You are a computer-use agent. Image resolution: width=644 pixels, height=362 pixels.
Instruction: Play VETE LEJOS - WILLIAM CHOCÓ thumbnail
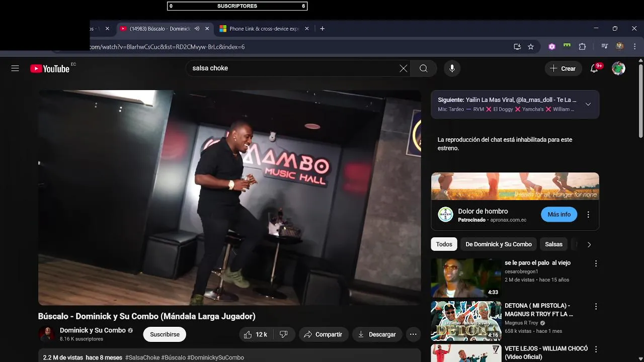(466, 353)
